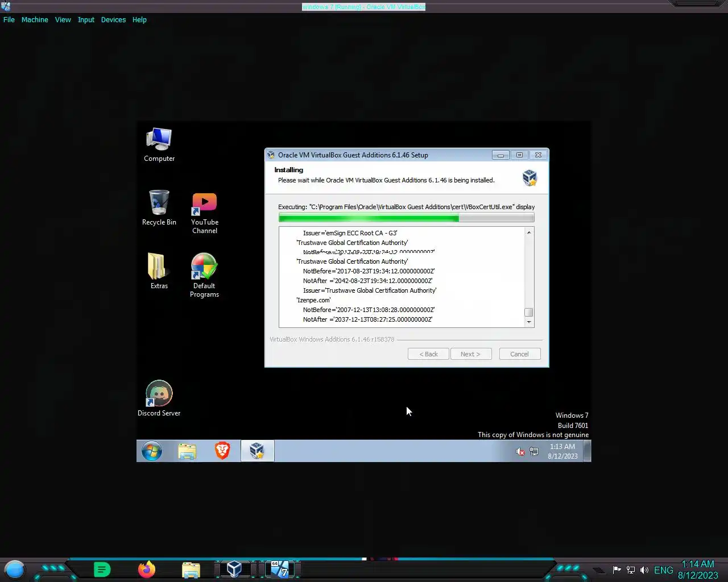Open the Input menu

86,19
